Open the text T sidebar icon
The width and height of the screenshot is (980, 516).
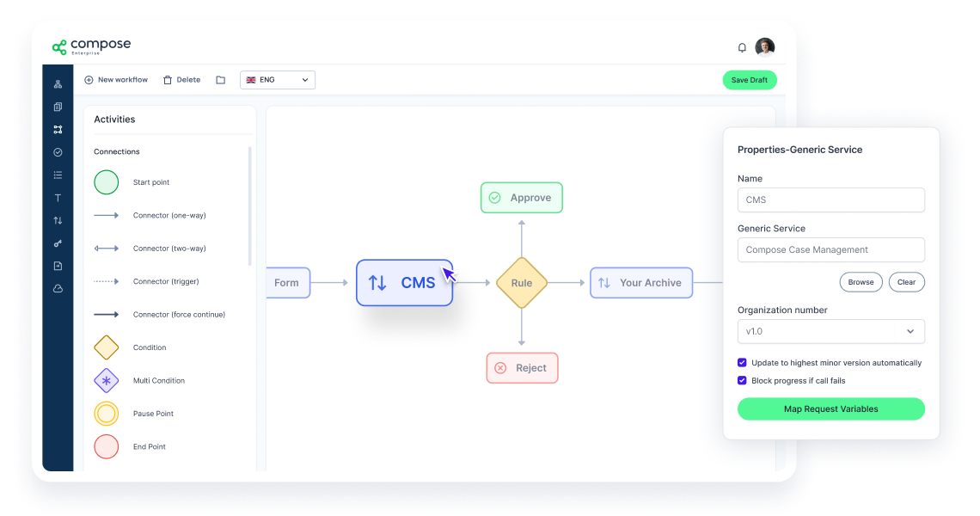58,198
